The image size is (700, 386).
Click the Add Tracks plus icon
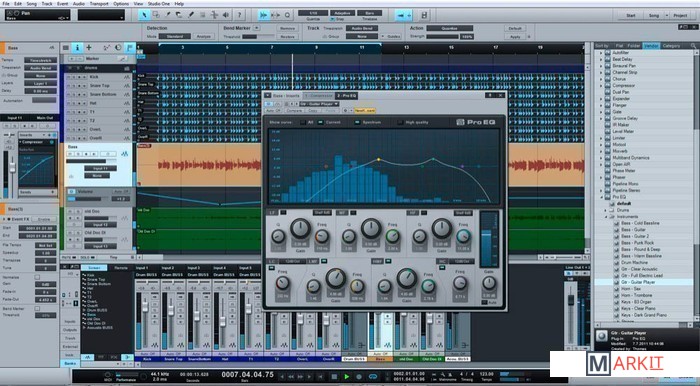[89, 47]
